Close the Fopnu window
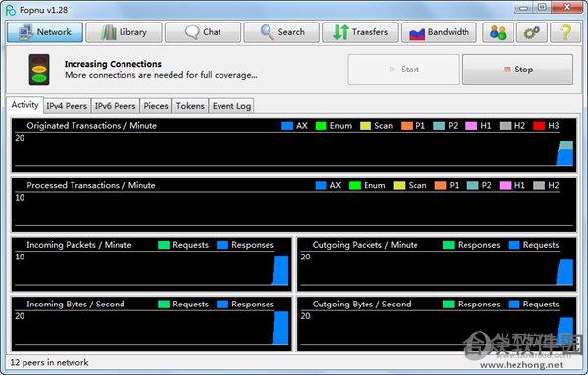Screen dimensions: 588x375 coord(566,8)
